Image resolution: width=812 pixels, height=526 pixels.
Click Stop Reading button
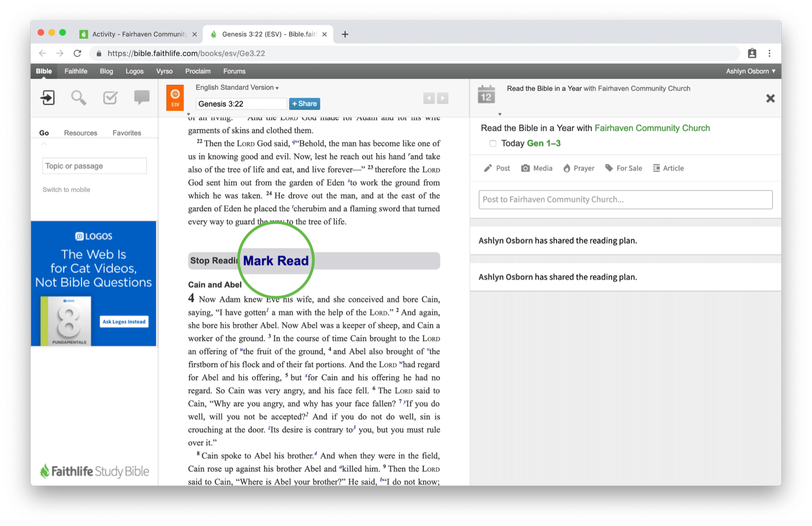click(x=213, y=261)
